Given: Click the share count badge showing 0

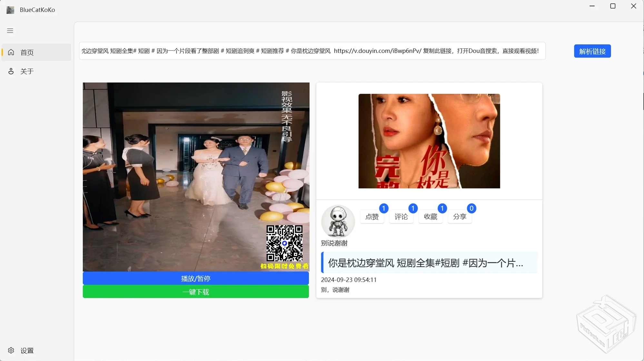Looking at the screenshot, I should coord(471,208).
